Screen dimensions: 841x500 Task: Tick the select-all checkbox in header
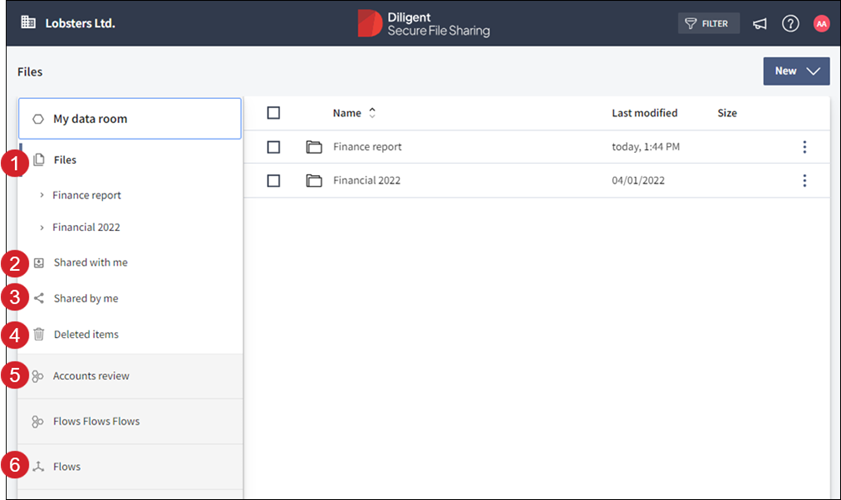pos(274,113)
